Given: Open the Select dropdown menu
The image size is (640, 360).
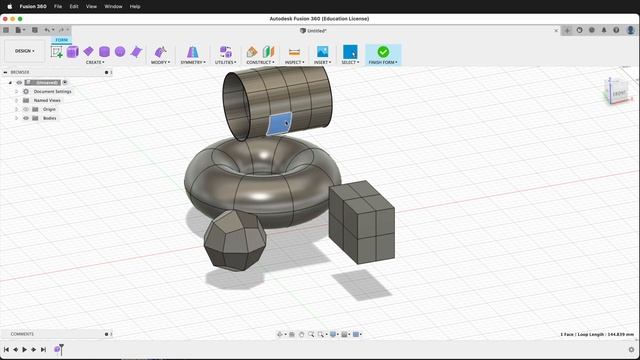Looking at the screenshot, I should [x=350, y=62].
